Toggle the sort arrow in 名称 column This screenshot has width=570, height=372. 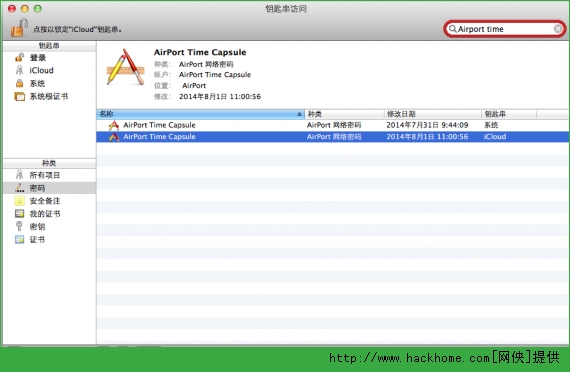pyautogui.click(x=299, y=114)
